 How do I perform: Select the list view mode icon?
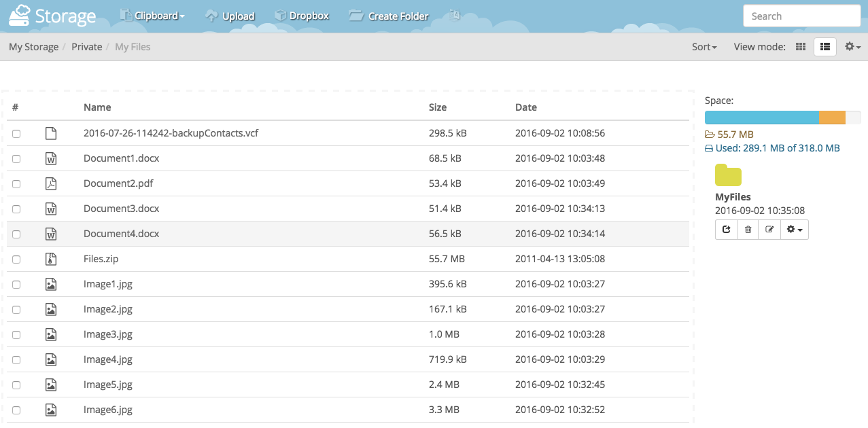(825, 47)
